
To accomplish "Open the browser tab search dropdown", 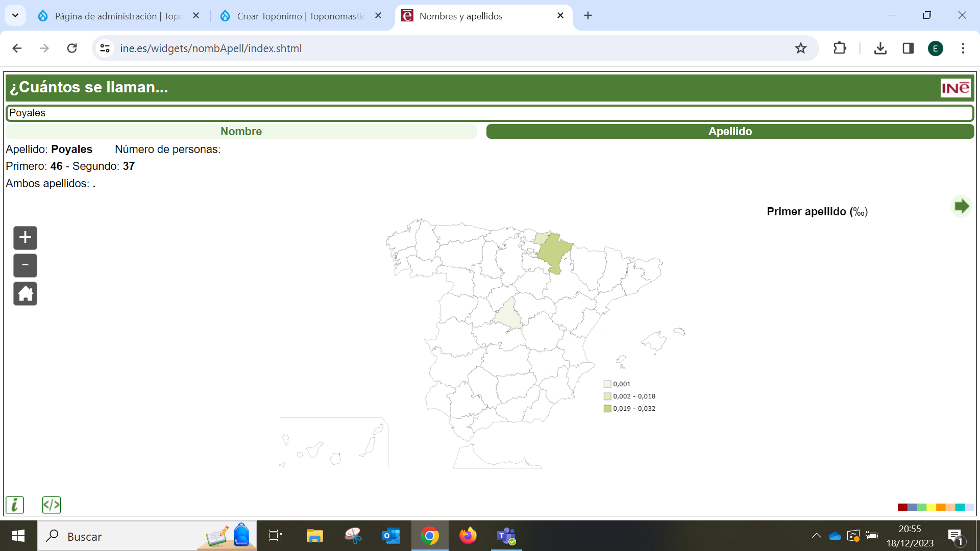I will [15, 15].
